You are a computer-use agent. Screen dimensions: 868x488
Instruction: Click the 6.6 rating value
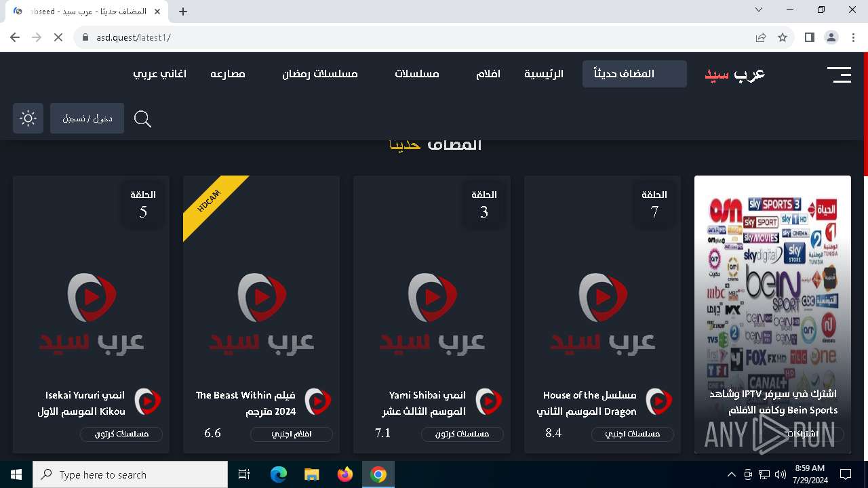tap(213, 432)
